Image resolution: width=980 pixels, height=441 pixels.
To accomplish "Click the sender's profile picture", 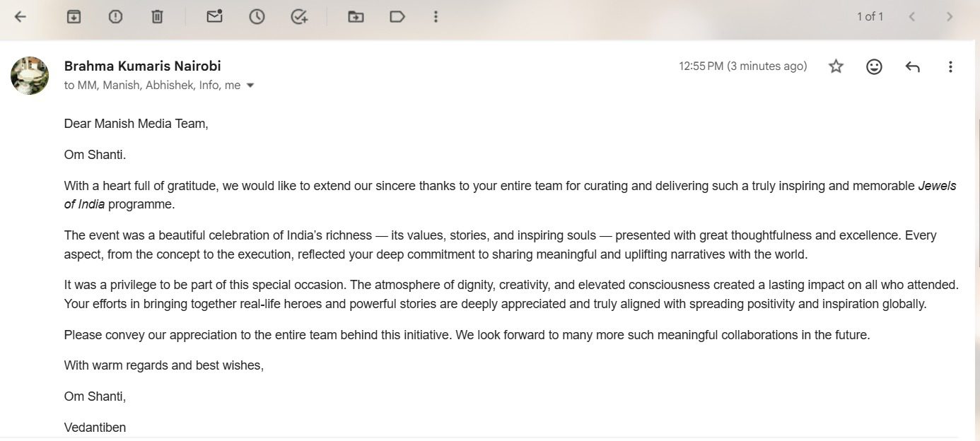I will [x=30, y=75].
